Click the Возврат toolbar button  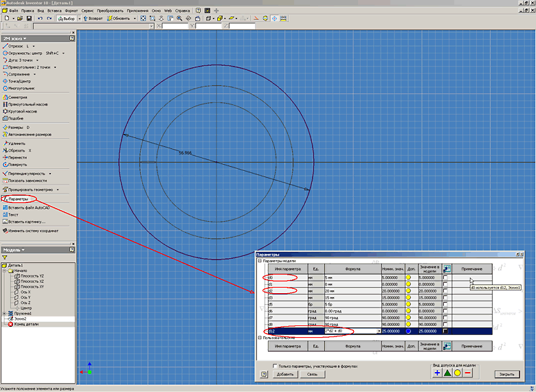pyautogui.click(x=92, y=19)
